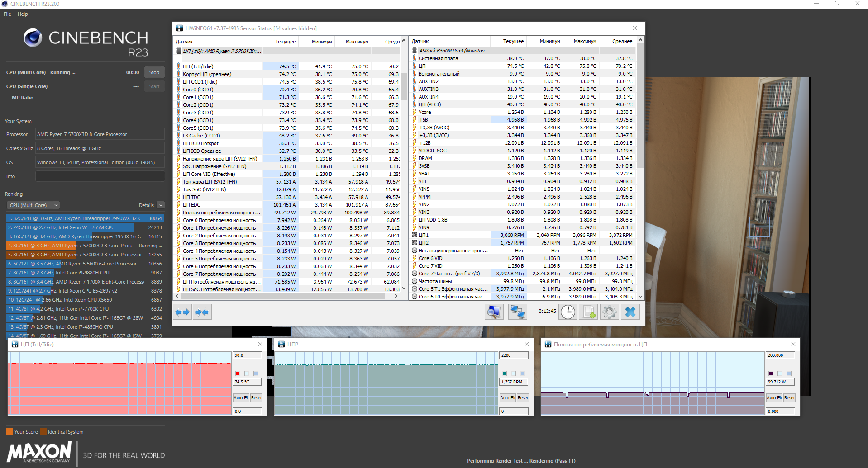The height and width of the screenshot is (468, 868).
Task: Click the red color swatch in the Tctl/Tdie graph
Action: (238, 373)
